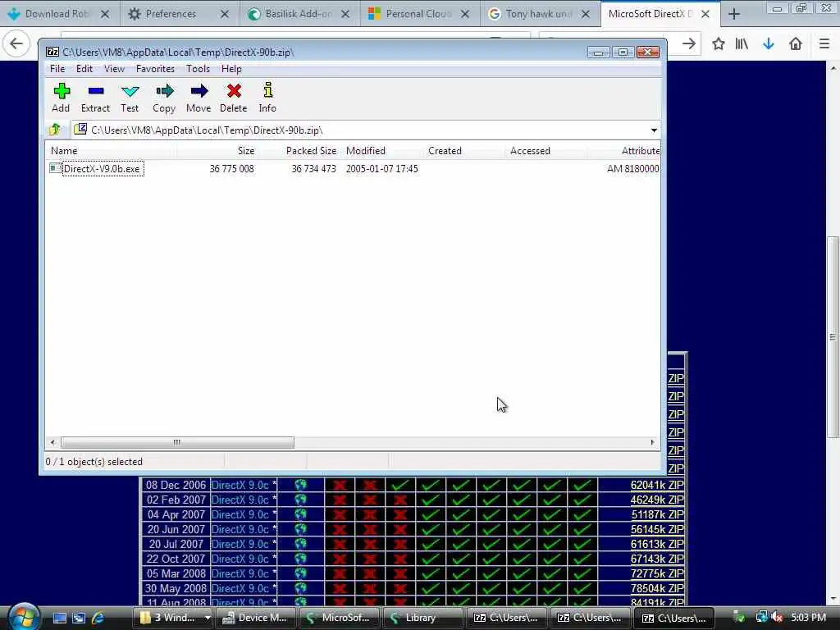This screenshot has height=630, width=840.
Task: Sort by the Name column
Action: pyautogui.click(x=112, y=151)
